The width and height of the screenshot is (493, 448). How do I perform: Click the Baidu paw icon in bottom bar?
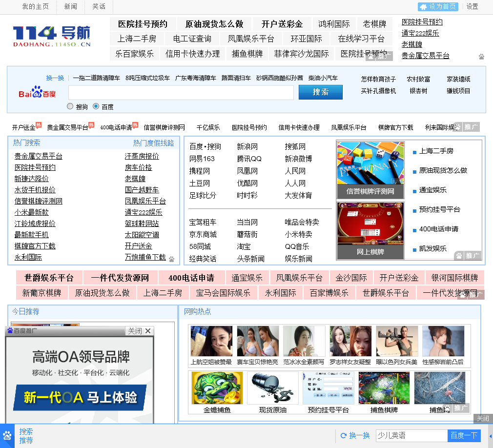(x=7, y=436)
